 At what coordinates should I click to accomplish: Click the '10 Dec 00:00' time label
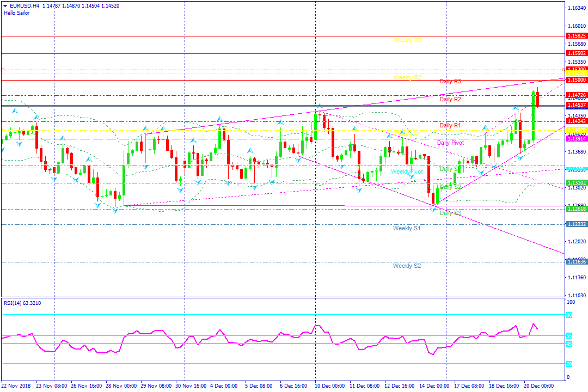[330, 385]
